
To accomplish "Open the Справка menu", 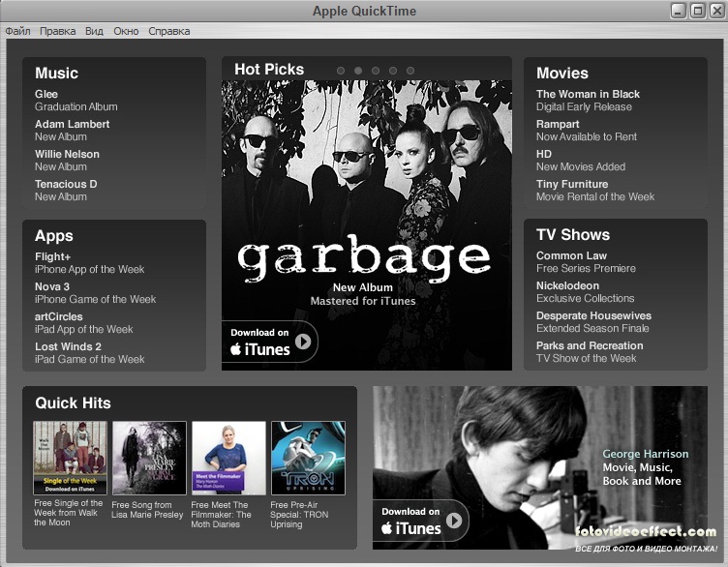I will [x=169, y=31].
